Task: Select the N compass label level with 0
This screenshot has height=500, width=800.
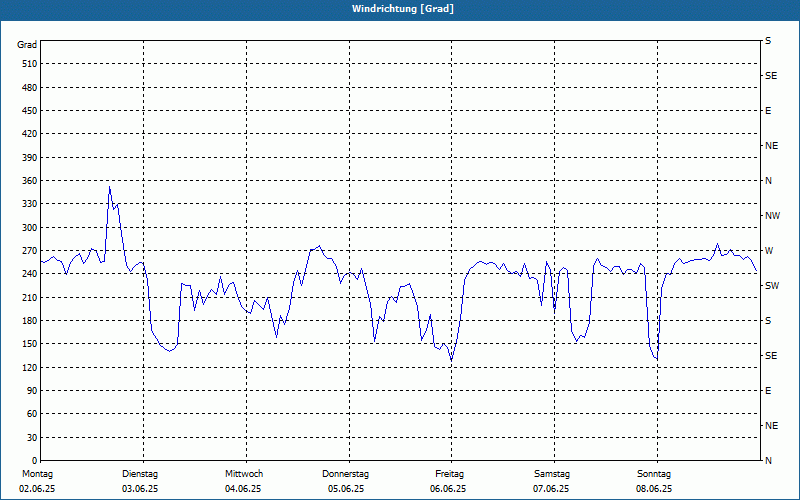Action: point(768,461)
